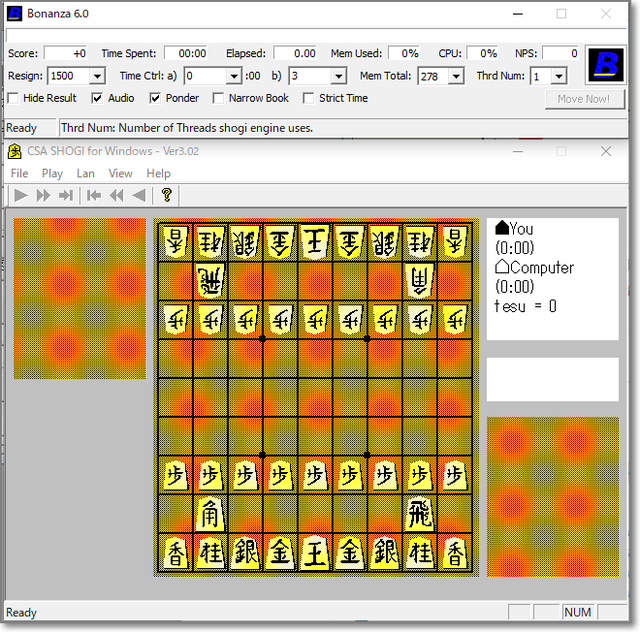Viewport: 640px width, 632px height.
Task: Toggle the Ponder checkbox
Action: [155, 98]
